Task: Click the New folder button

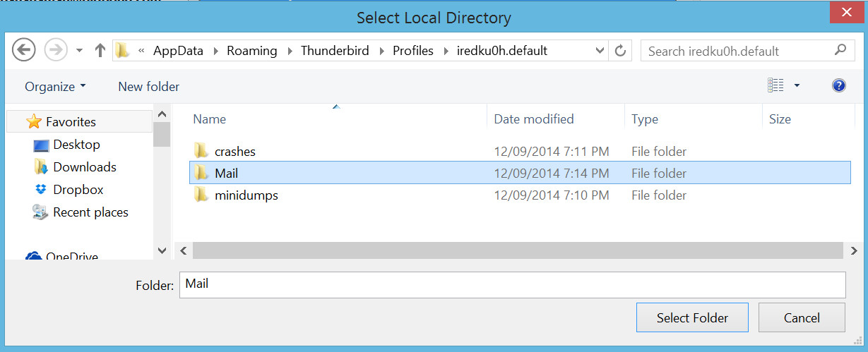Action: pyautogui.click(x=148, y=87)
